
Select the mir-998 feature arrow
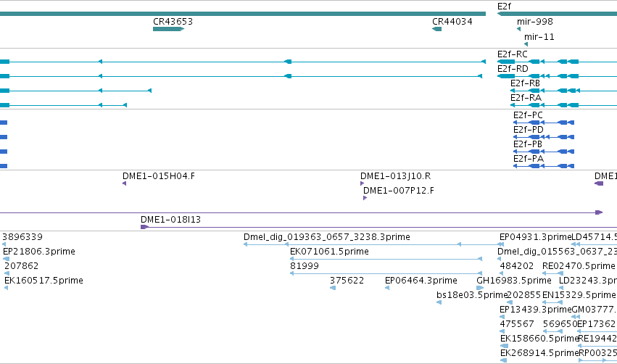[518, 29]
